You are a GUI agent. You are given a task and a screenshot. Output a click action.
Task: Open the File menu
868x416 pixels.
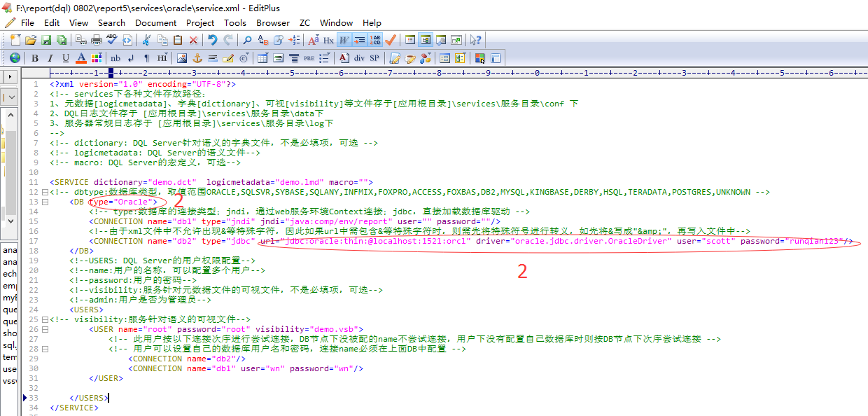pyautogui.click(x=27, y=22)
